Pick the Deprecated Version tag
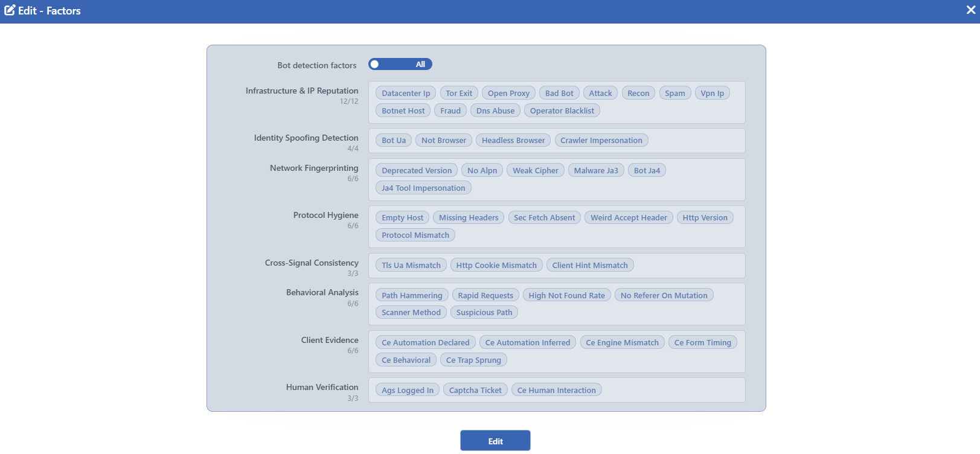Screen dimensions: 980x454 [x=417, y=170]
